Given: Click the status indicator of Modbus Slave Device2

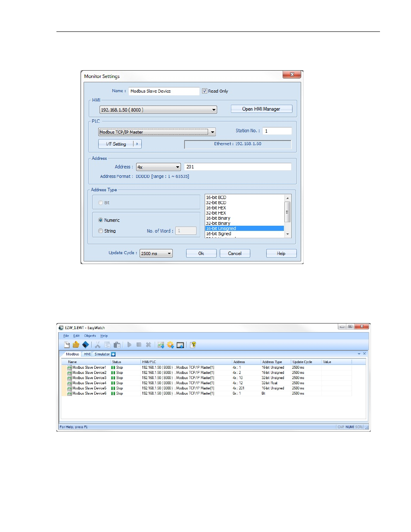Looking at the screenshot, I should [113, 373].
